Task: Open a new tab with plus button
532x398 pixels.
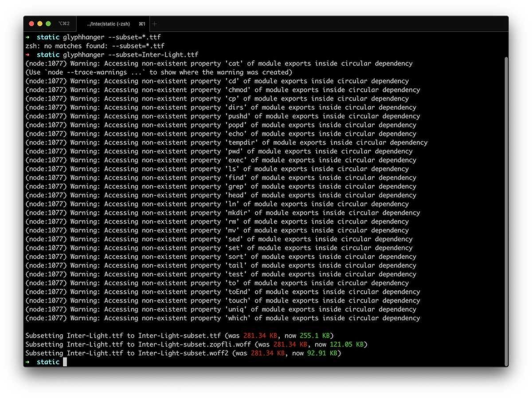Action: [154, 24]
